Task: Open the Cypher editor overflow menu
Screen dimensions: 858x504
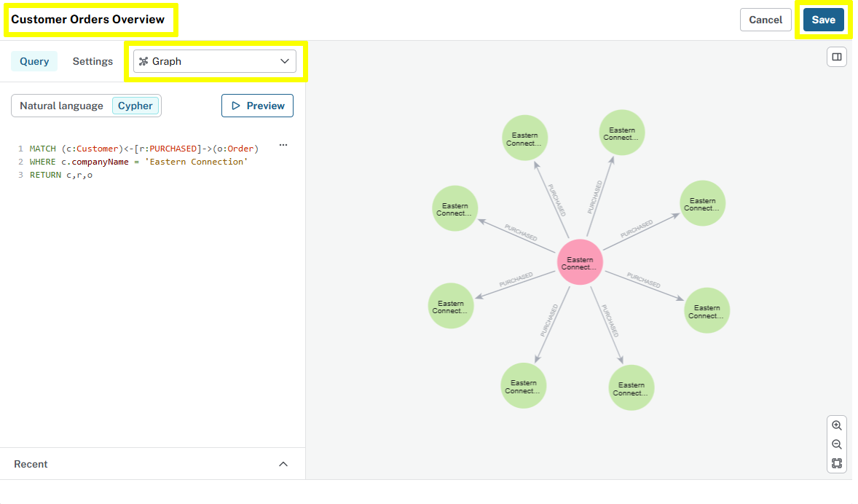Action: (x=283, y=145)
